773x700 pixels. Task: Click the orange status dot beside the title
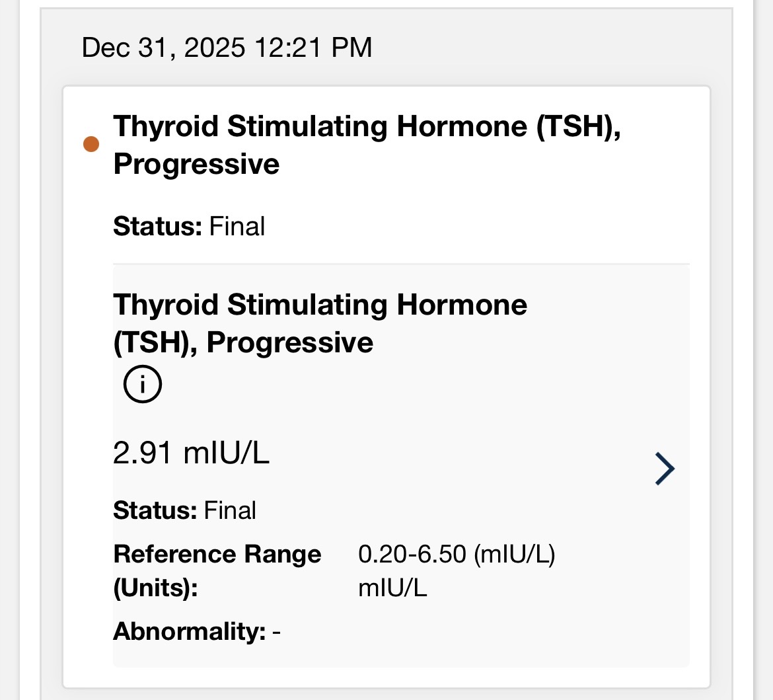pos(91,144)
